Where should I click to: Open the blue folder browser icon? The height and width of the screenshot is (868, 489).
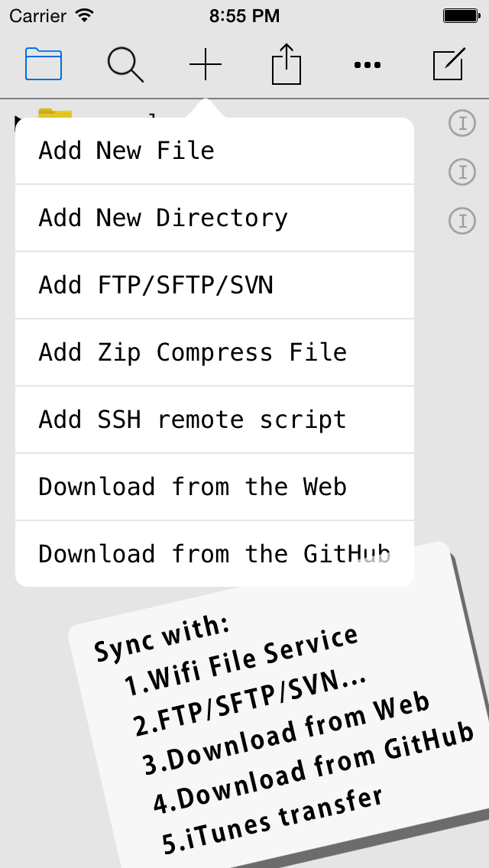coord(44,64)
